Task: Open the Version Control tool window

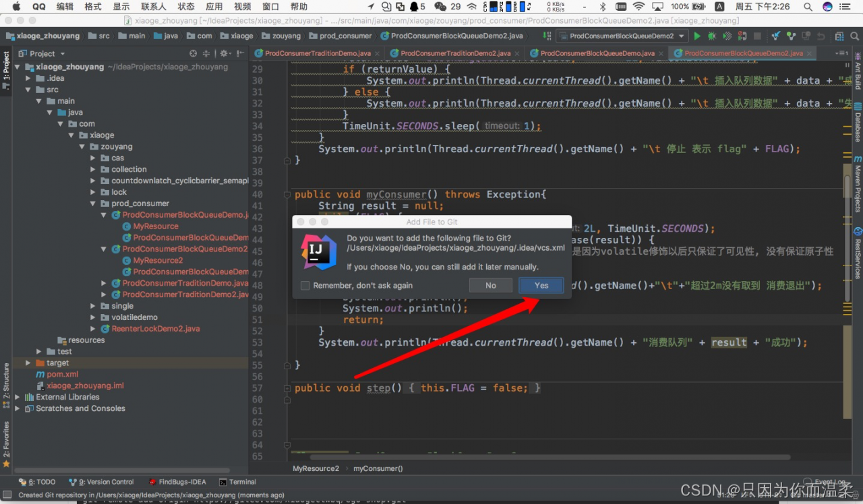Action: [101, 482]
